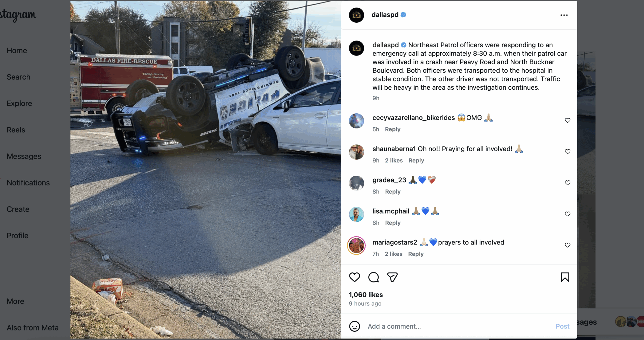Open mariagostars2's story avatar
This screenshot has width=644, height=340.
[356, 246]
